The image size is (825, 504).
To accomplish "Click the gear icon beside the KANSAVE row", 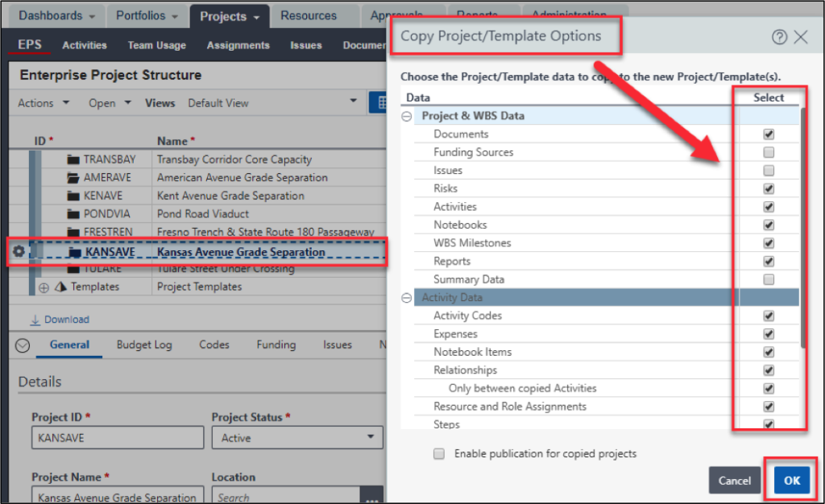I will point(18,251).
